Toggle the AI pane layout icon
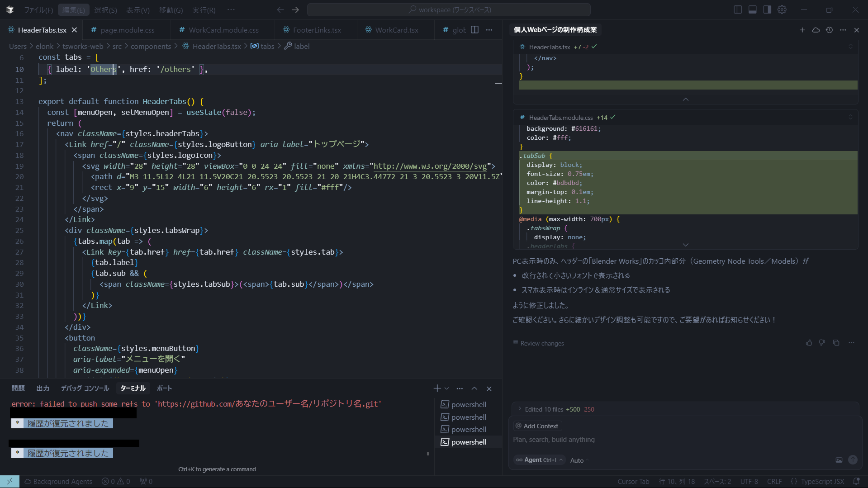The height and width of the screenshot is (488, 868). point(767,9)
